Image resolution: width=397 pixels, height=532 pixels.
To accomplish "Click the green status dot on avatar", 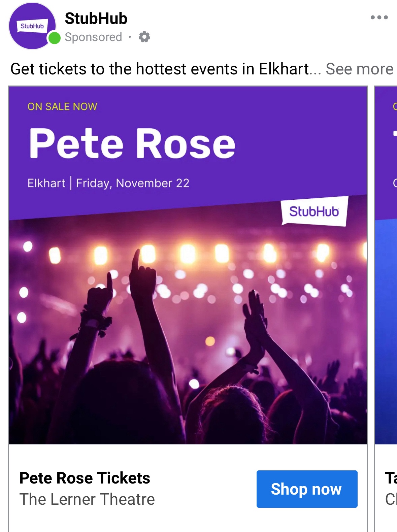I will (x=54, y=38).
